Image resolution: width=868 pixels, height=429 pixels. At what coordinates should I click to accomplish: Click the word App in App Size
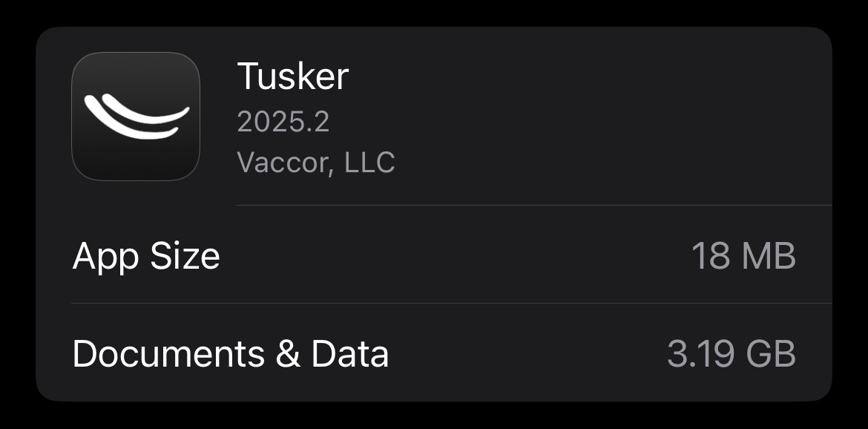[x=103, y=256]
